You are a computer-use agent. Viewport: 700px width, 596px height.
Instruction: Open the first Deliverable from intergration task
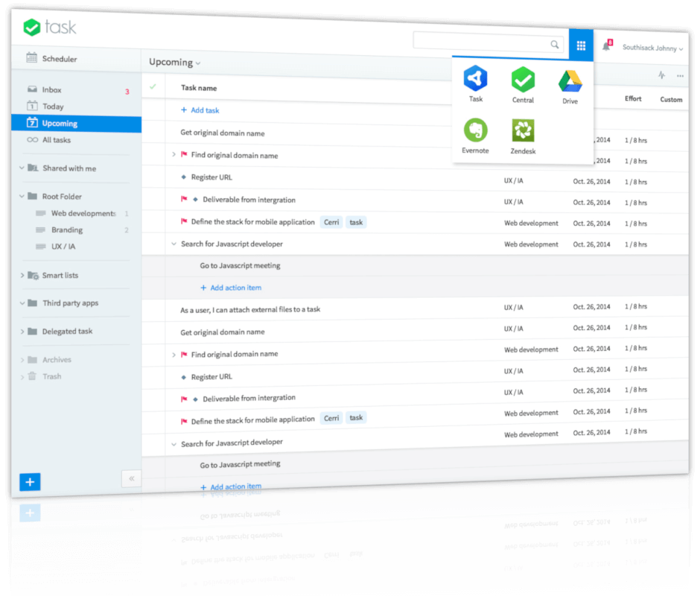(x=249, y=200)
